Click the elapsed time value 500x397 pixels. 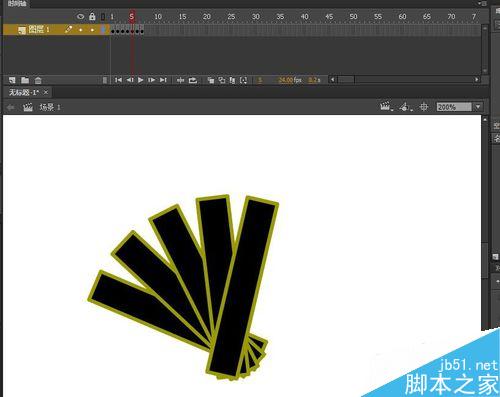point(314,80)
